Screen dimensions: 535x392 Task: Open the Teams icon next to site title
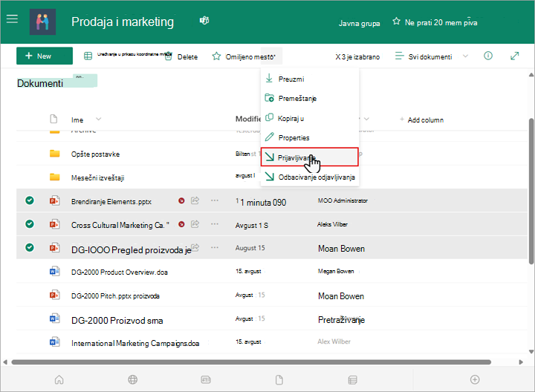point(204,21)
